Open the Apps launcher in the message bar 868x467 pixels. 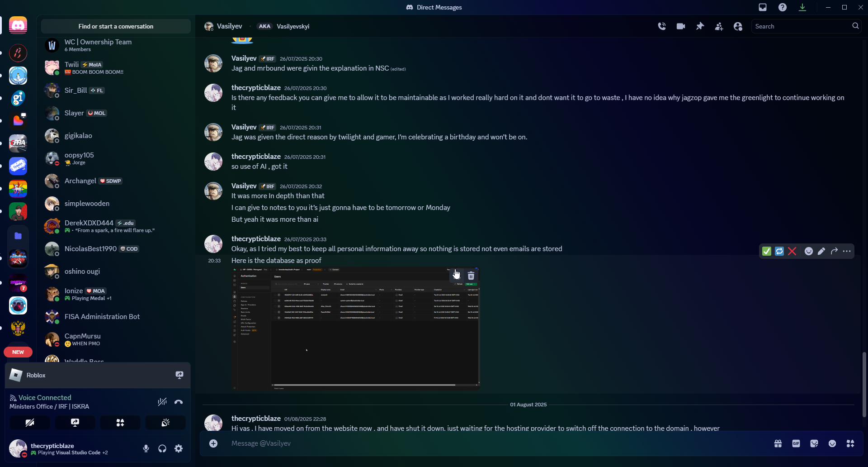(850, 443)
